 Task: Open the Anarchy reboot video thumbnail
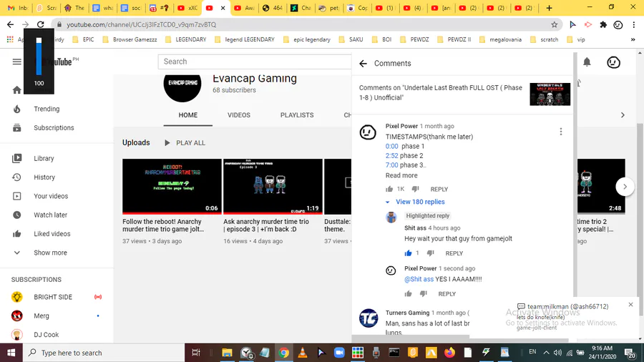tap(172, 186)
